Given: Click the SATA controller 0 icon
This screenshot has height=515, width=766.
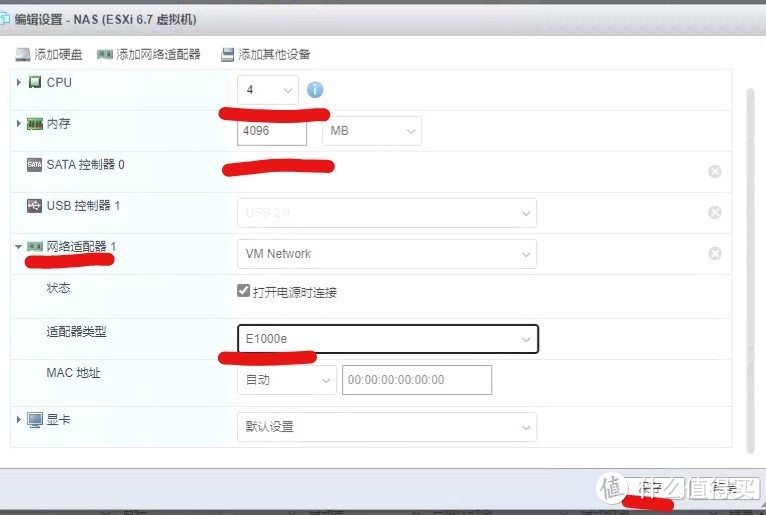Looking at the screenshot, I should coord(34,165).
